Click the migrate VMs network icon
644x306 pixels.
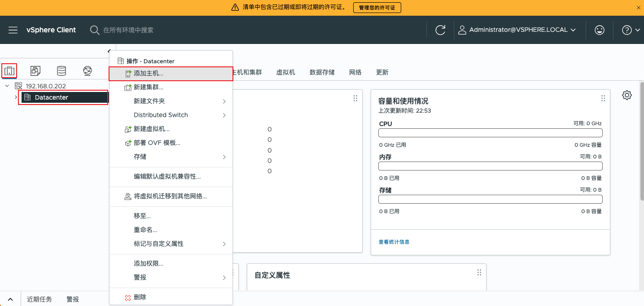click(128, 197)
